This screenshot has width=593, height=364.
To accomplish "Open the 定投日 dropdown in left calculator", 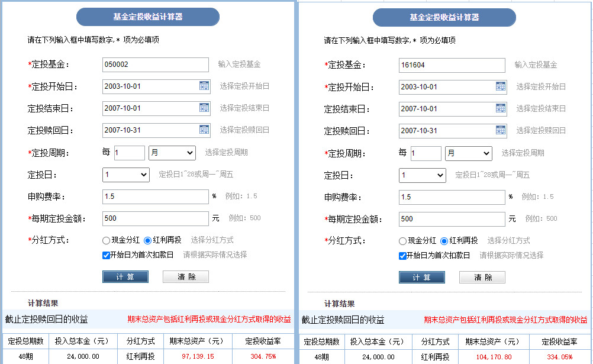I will click(x=126, y=175).
